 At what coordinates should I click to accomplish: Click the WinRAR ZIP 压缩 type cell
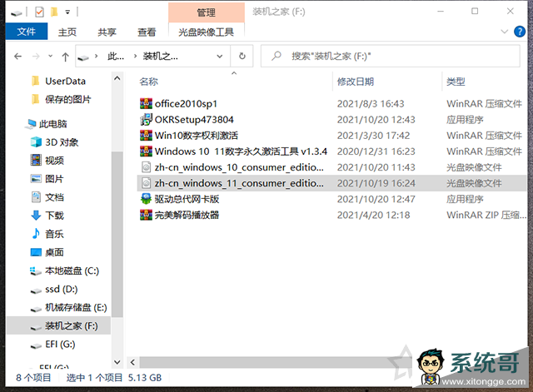point(486,215)
